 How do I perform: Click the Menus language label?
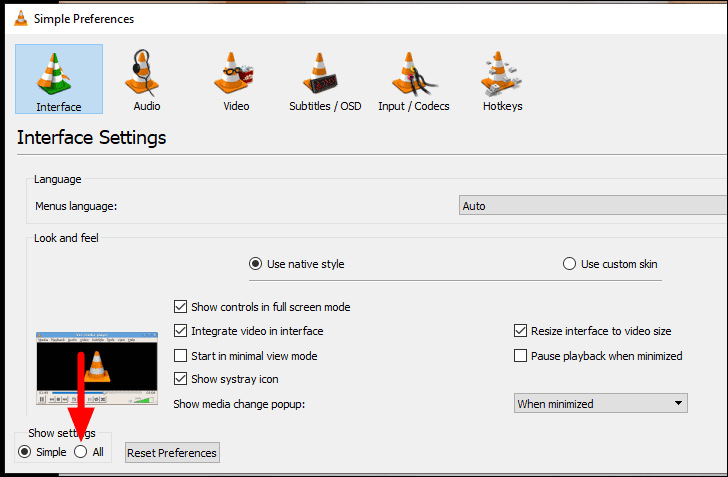point(76,206)
